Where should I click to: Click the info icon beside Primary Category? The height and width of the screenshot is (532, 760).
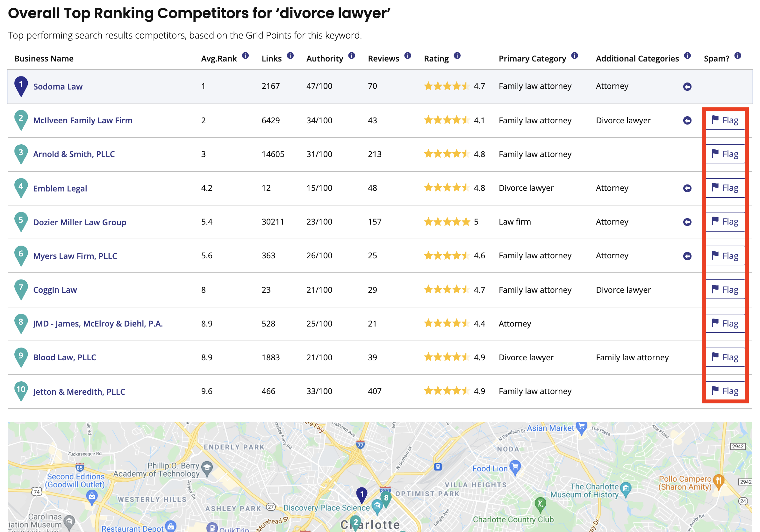(x=575, y=56)
